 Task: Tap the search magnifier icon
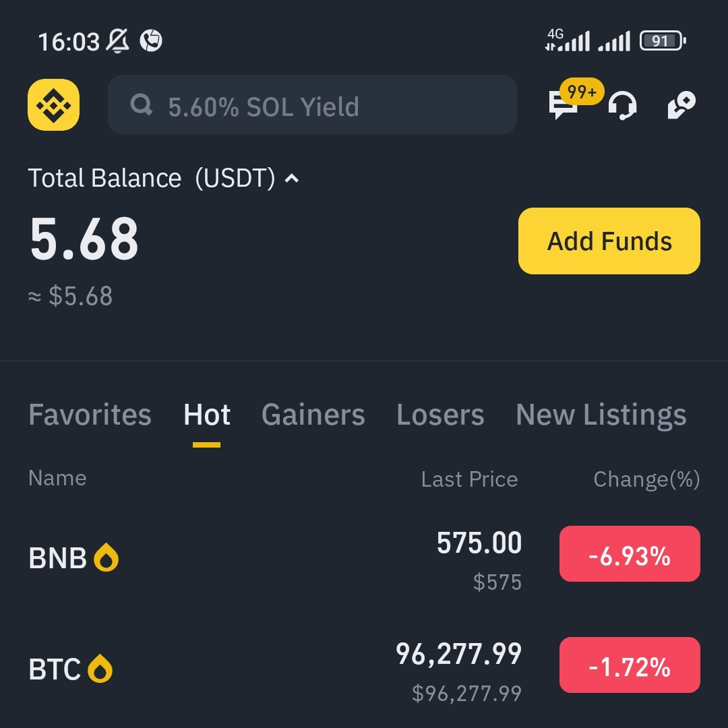pos(141,104)
